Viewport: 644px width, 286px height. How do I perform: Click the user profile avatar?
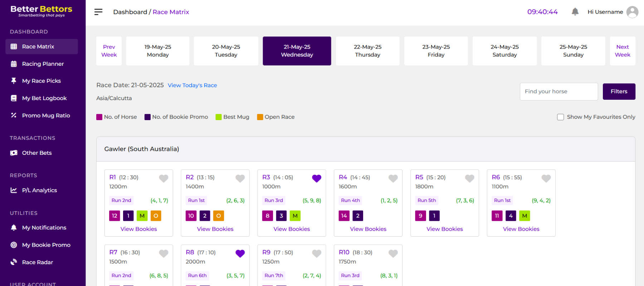pos(632,12)
